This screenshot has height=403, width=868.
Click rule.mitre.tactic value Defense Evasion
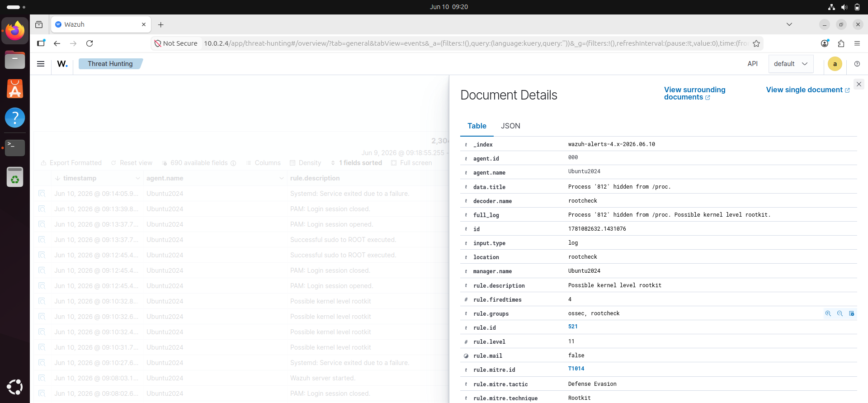click(x=592, y=384)
